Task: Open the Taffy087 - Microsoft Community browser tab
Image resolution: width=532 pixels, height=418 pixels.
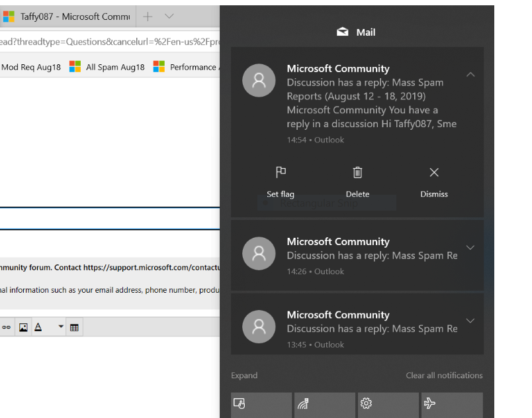Action: click(x=68, y=17)
